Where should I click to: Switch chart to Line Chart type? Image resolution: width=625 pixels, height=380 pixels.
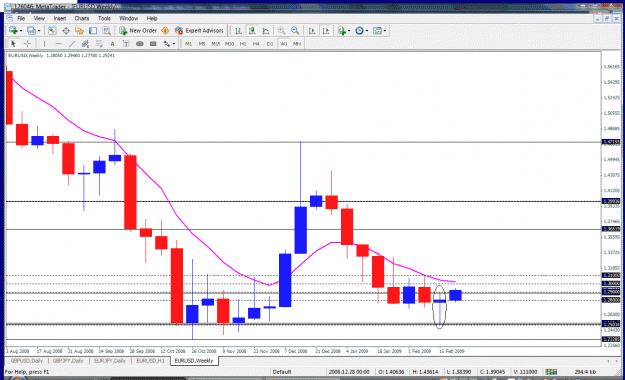tap(266, 31)
